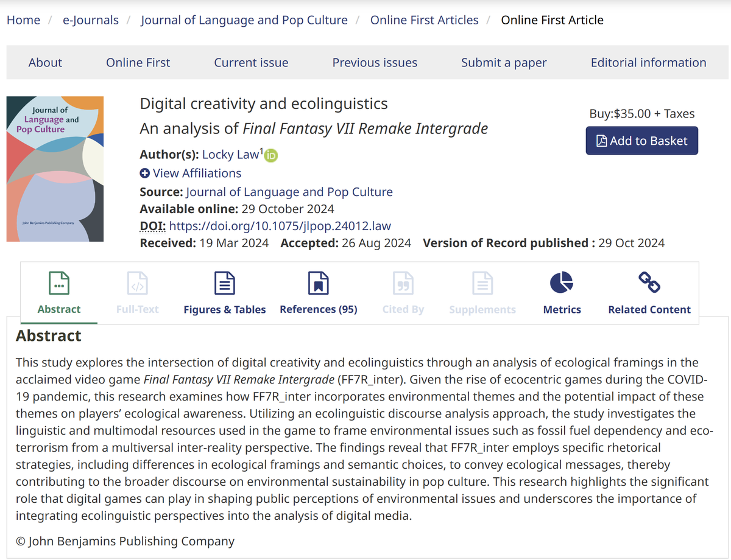Open Online First Articles breadcrumb
This screenshot has height=560, width=731.
click(425, 20)
